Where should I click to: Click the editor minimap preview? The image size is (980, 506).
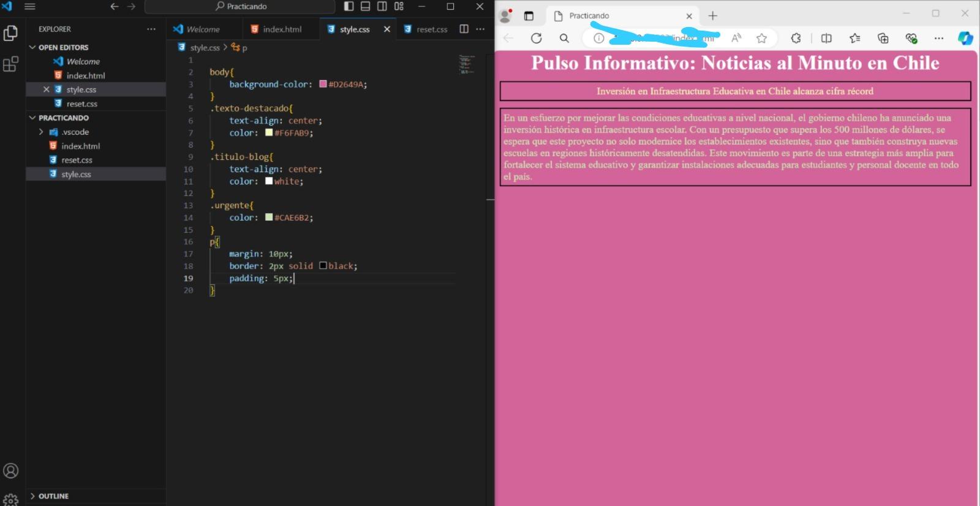pyautogui.click(x=467, y=64)
